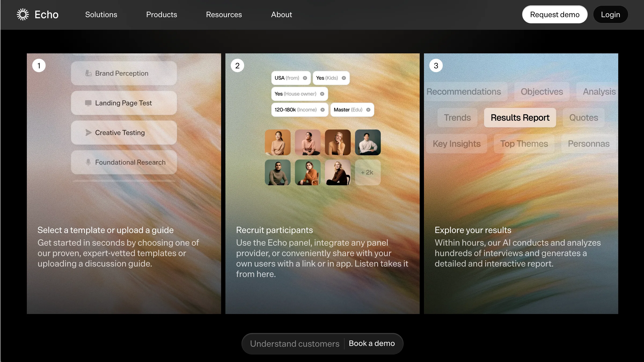Remove the Yes (Kids) filter chip
The height and width of the screenshot is (362, 644).
[x=344, y=78]
